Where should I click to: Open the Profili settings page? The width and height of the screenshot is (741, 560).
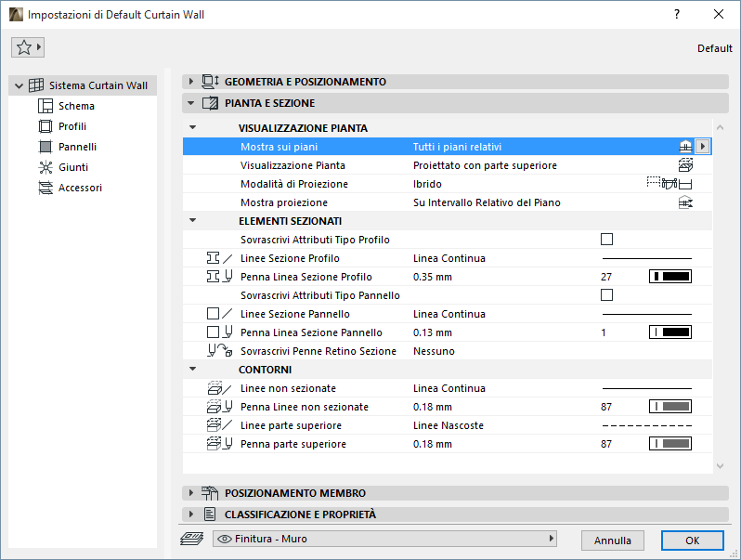point(71,126)
